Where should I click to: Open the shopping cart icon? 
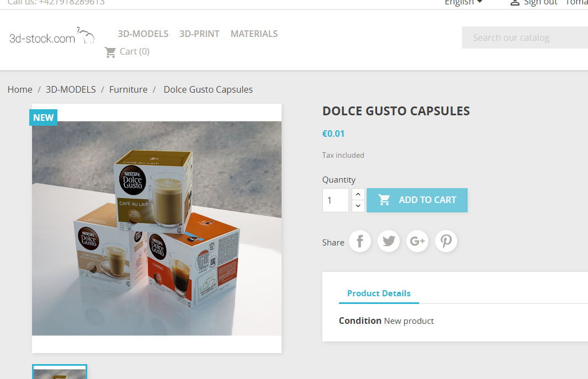pyautogui.click(x=110, y=52)
